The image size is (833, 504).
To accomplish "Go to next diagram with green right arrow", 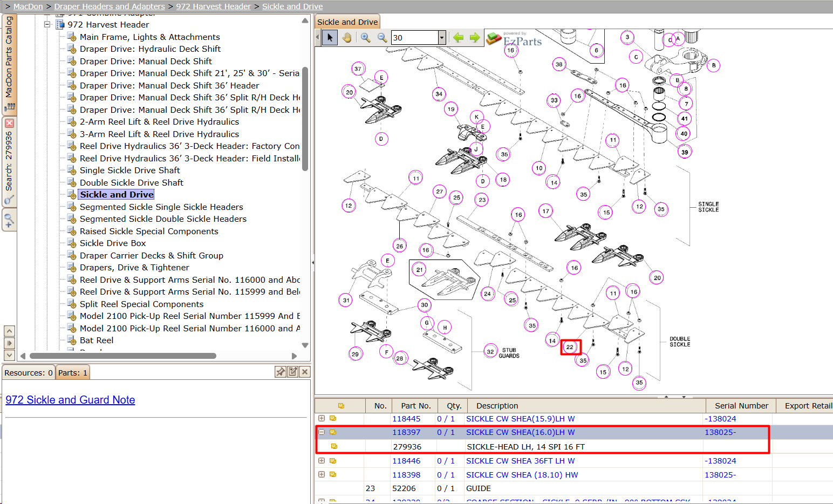I will point(475,37).
